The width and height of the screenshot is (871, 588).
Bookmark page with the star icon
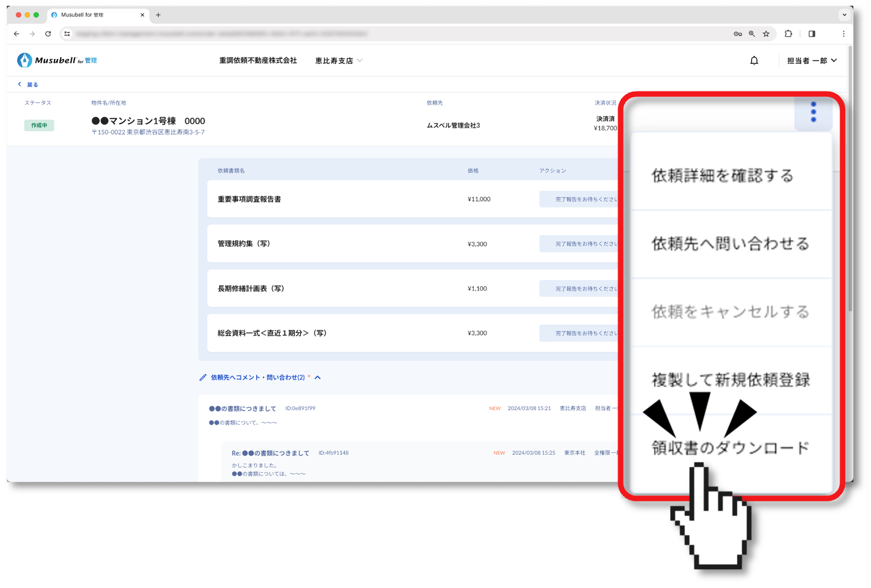click(766, 34)
